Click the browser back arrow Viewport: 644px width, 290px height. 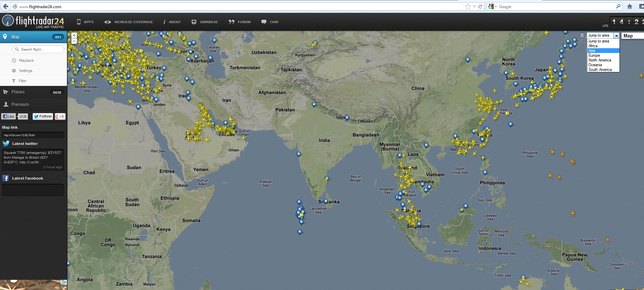[5, 6]
